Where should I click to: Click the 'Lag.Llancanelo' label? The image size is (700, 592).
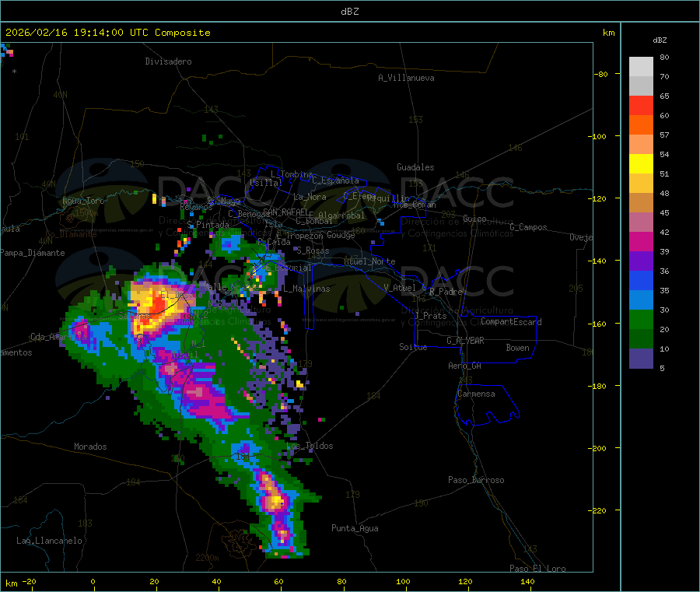(50, 541)
